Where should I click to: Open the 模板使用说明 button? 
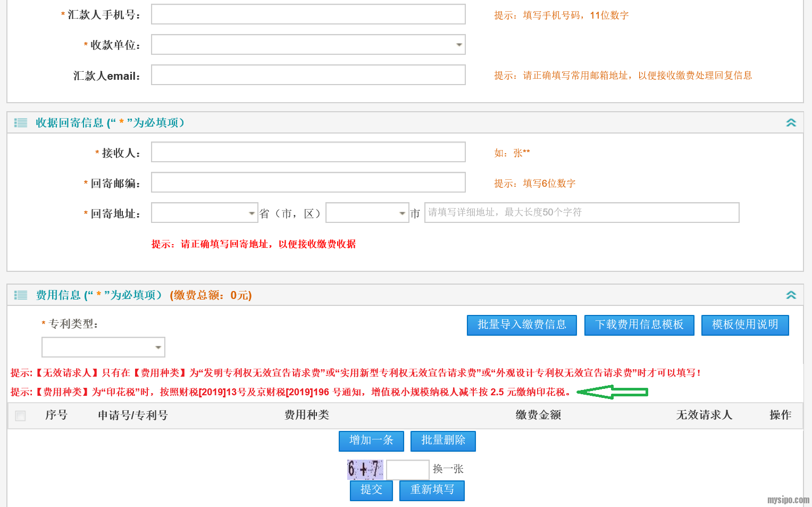pos(744,325)
